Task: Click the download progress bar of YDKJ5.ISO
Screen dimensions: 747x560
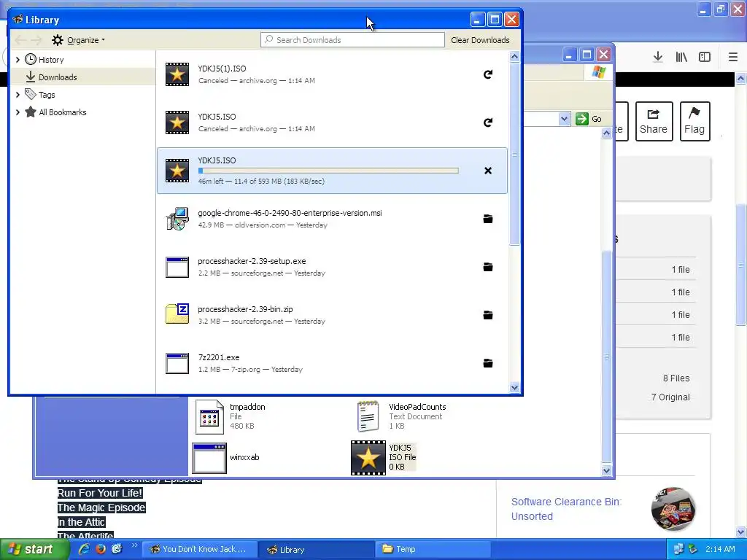Action: tap(328, 171)
